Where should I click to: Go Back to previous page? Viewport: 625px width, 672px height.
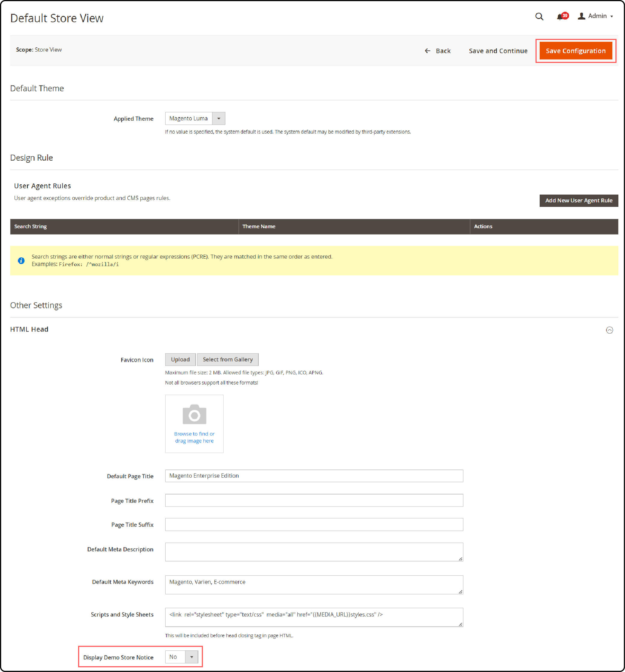[437, 51]
